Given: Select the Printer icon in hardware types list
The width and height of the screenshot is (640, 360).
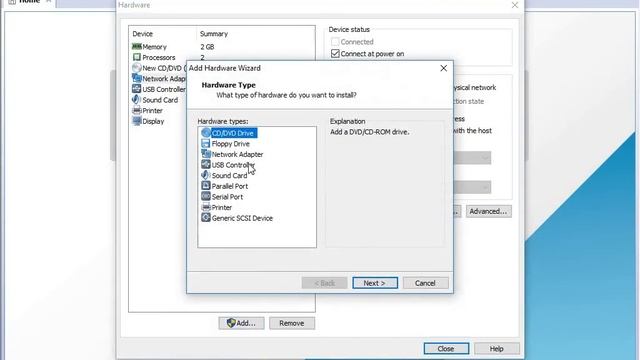Looking at the screenshot, I should coord(206,207).
